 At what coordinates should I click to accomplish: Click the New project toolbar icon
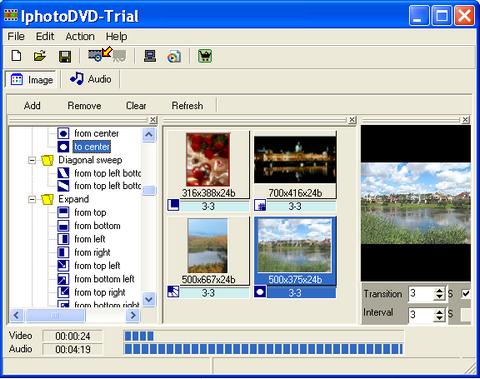[16, 56]
